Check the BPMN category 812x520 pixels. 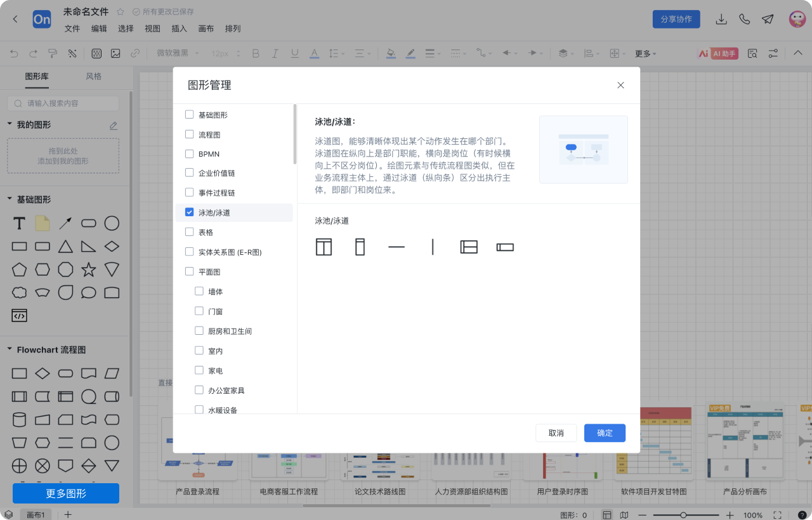point(188,153)
